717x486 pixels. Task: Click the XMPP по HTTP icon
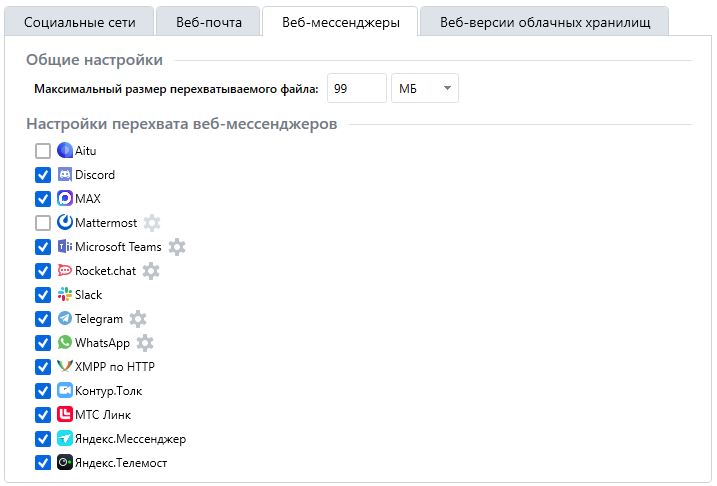click(64, 367)
